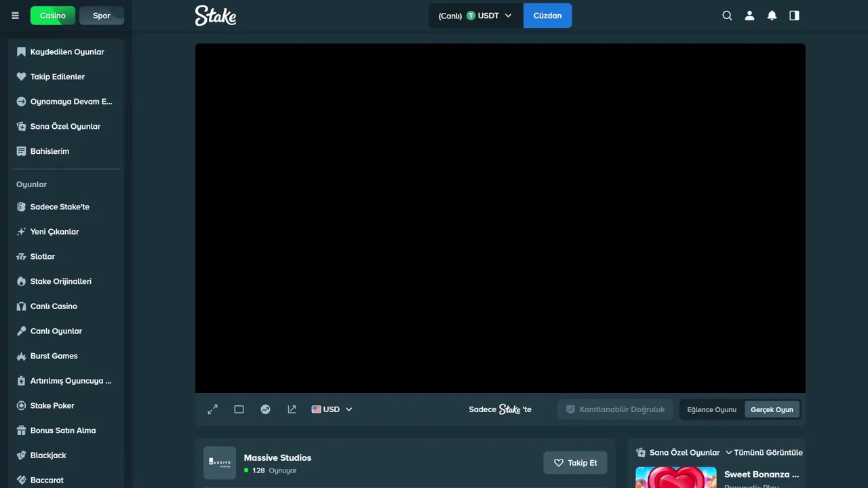Open Artırılmış Oyuncuya menu item
The width and height of the screenshot is (868, 488).
click(x=66, y=381)
